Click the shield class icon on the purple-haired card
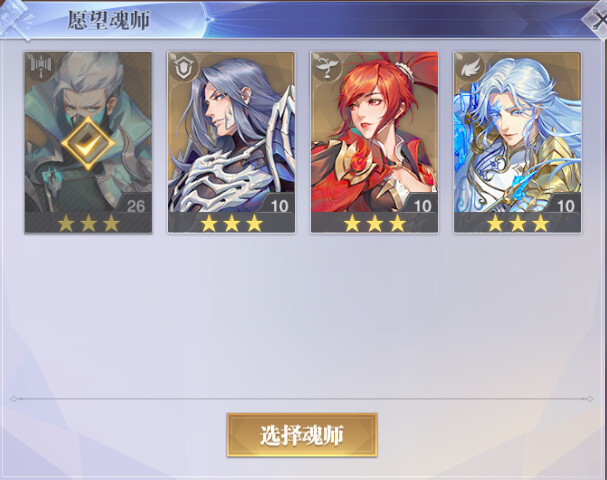The width and height of the screenshot is (607, 480). click(x=184, y=66)
